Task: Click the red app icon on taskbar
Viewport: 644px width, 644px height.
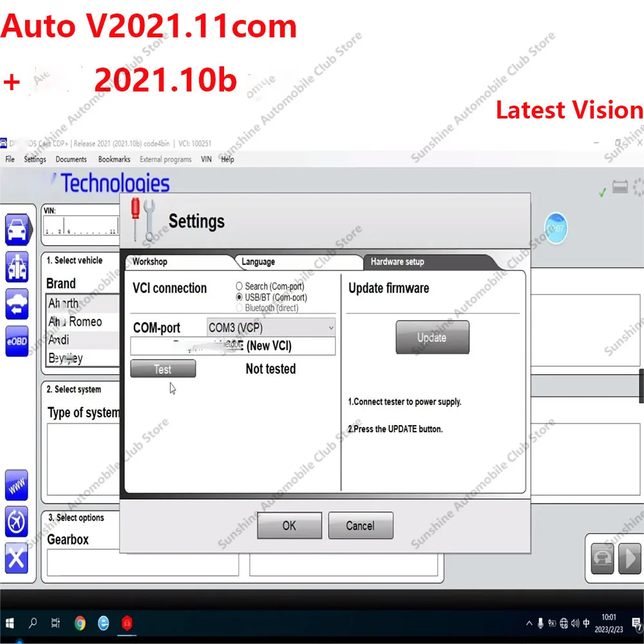Action: point(127,623)
